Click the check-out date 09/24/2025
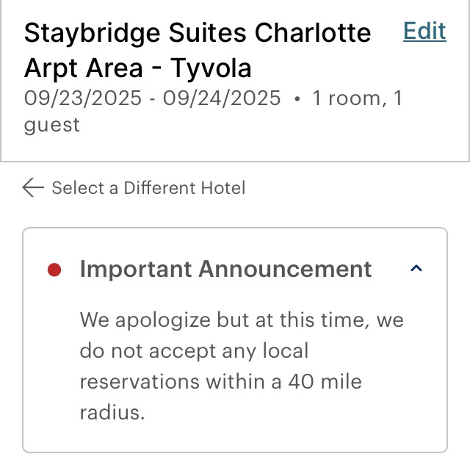470x476 pixels. click(222, 98)
